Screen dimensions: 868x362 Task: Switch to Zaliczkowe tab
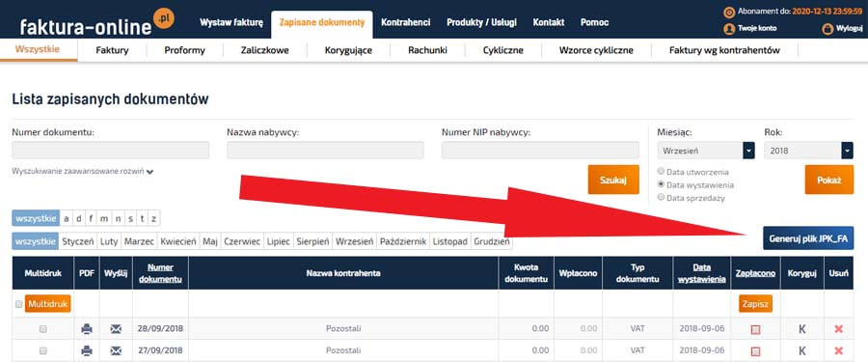point(264,50)
